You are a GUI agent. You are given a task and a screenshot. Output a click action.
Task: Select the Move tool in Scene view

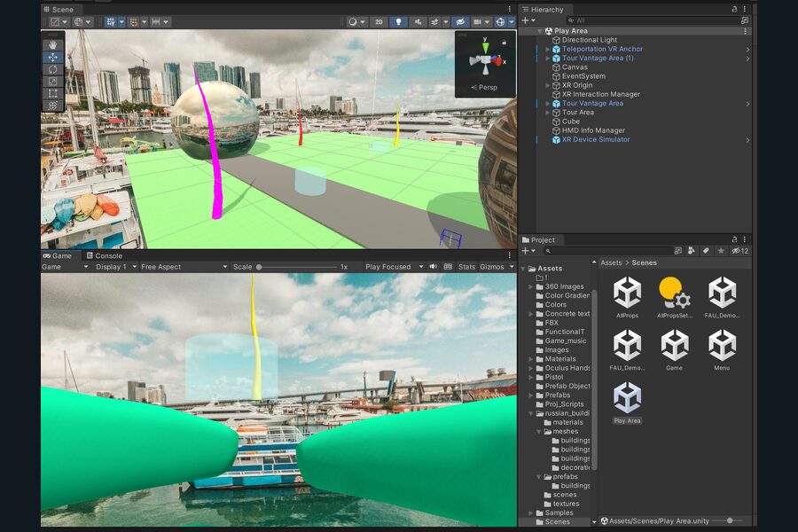click(52, 57)
